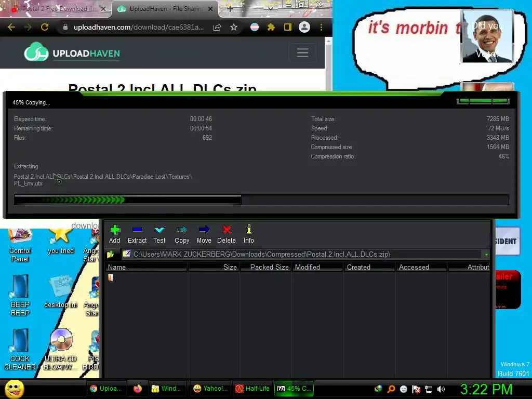Switch to the 'Wind...' explorer taskbar button

click(167, 389)
